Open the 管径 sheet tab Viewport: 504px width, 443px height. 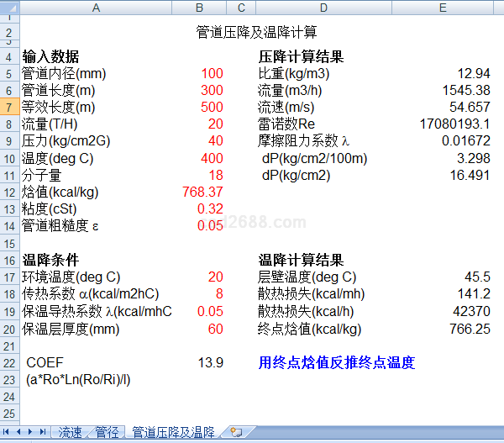pos(107,432)
